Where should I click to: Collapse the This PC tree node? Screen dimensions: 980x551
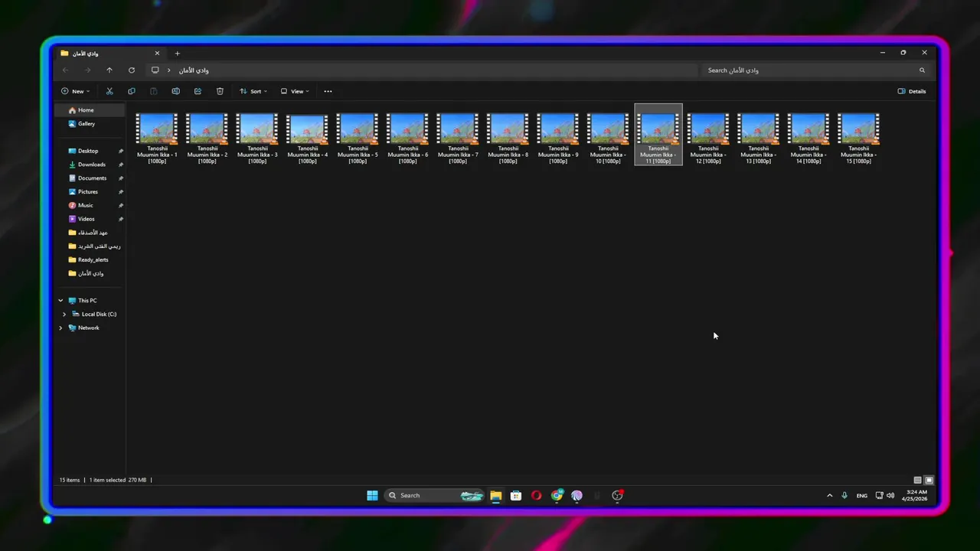[x=60, y=300]
